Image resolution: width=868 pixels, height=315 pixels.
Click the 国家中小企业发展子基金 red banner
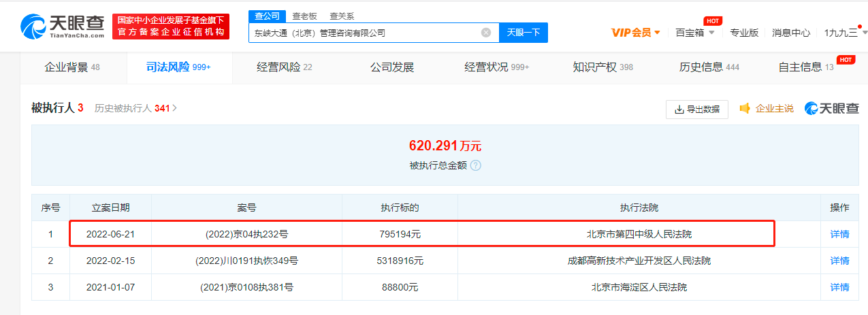[x=171, y=27]
